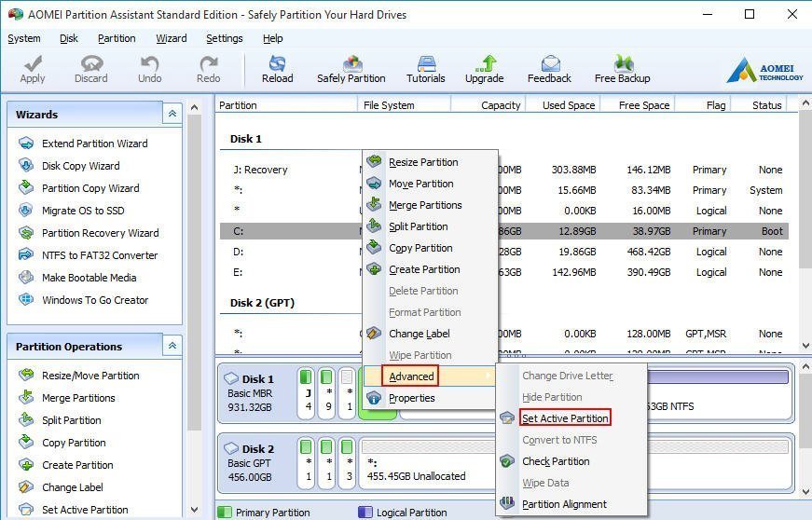The image size is (812, 520).
Task: Click the sidebar scroll-down arrow
Action: point(194,510)
